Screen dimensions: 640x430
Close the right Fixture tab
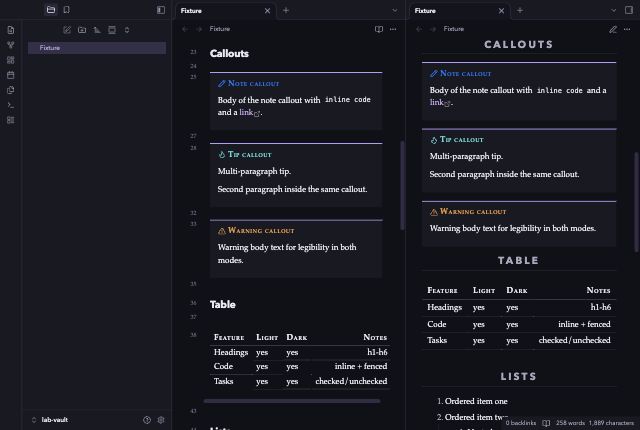[501, 11]
